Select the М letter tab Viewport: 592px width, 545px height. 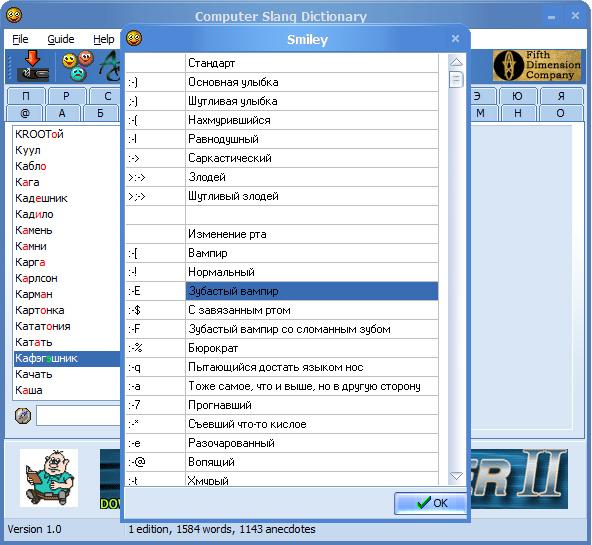[484, 113]
